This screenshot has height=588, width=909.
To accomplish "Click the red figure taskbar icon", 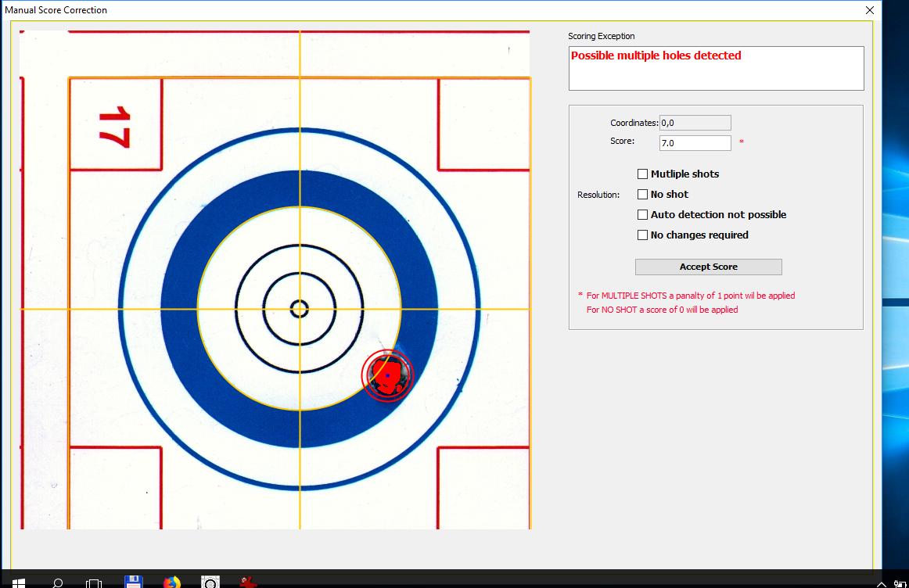I will [x=248, y=582].
